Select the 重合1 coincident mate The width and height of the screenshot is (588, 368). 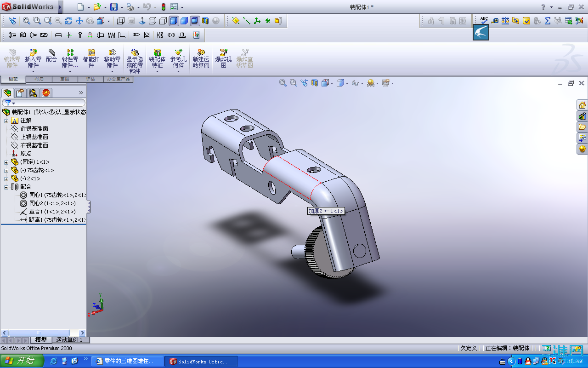point(47,212)
